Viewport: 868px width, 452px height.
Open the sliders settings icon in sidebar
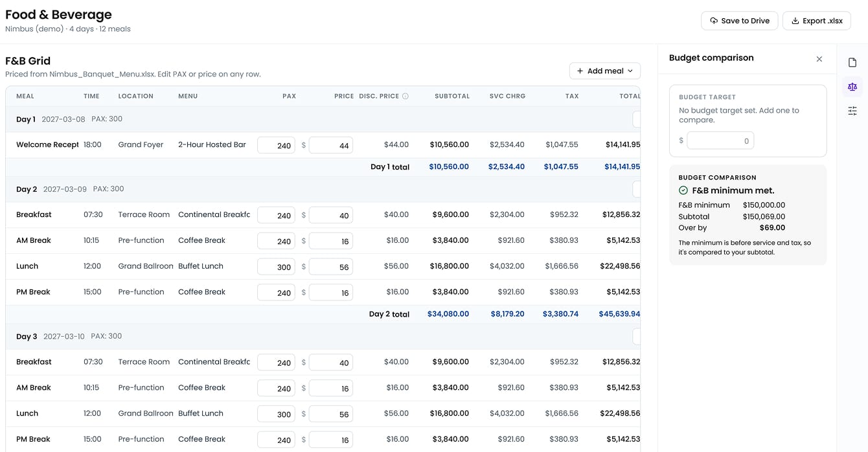[852, 111]
